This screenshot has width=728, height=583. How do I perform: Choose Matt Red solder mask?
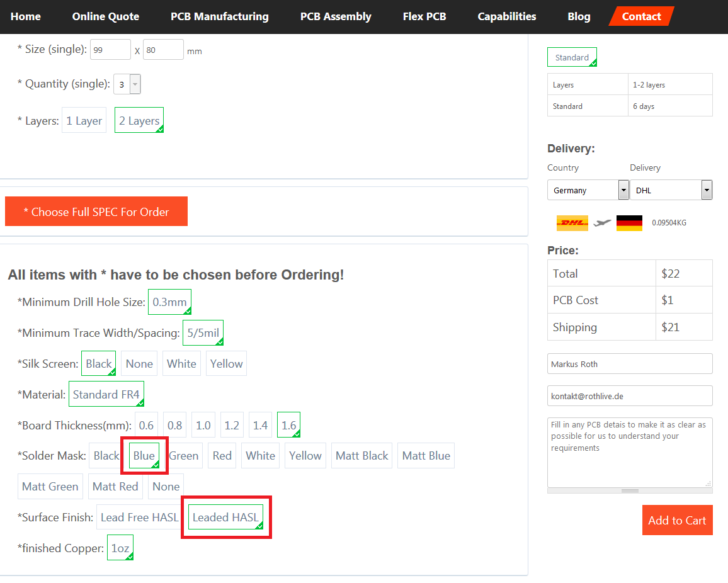(x=115, y=487)
